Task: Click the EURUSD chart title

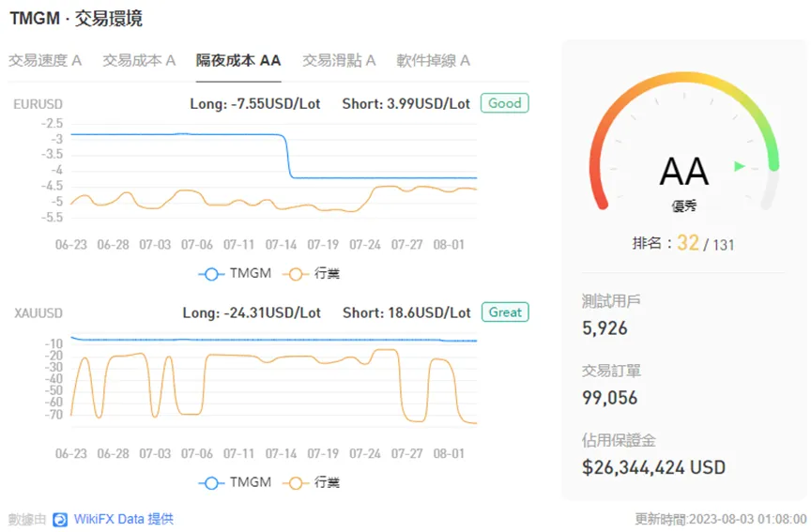Action: [x=38, y=104]
